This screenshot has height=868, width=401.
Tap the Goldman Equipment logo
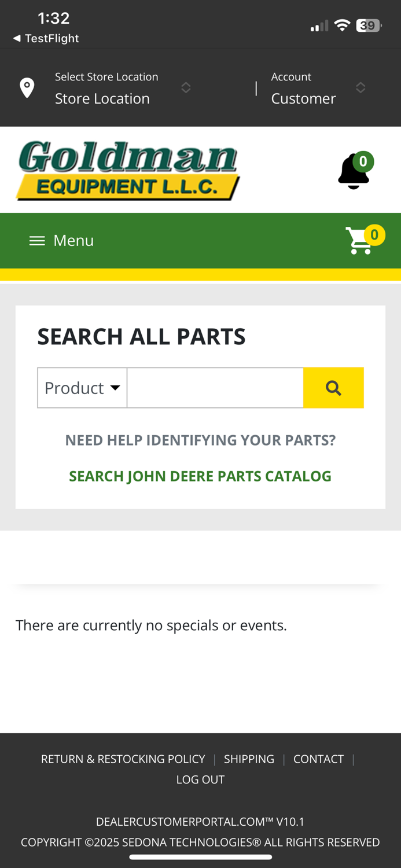[128, 171]
